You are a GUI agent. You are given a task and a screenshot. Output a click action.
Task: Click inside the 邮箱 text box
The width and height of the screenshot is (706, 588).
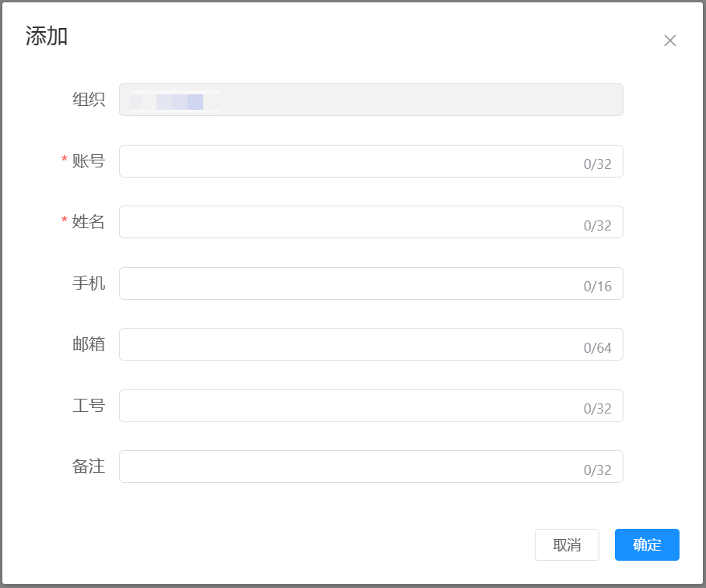350,344
